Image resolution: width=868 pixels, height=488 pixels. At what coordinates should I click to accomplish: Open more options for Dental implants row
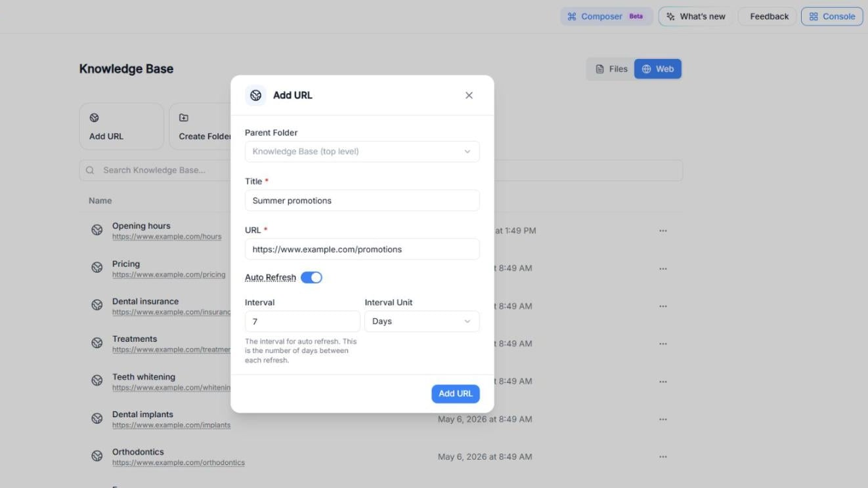coord(663,419)
